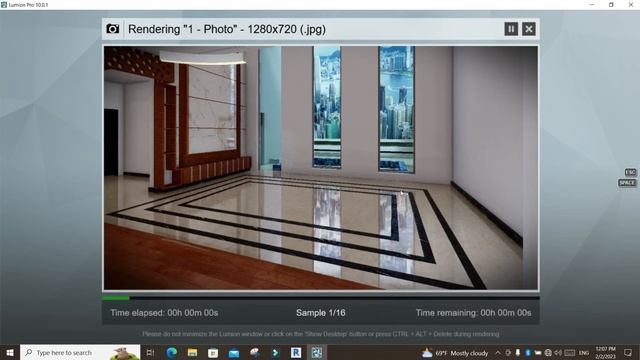640x360 pixels.
Task: Click the microphone icon in system tray
Action: pyautogui.click(x=518, y=353)
